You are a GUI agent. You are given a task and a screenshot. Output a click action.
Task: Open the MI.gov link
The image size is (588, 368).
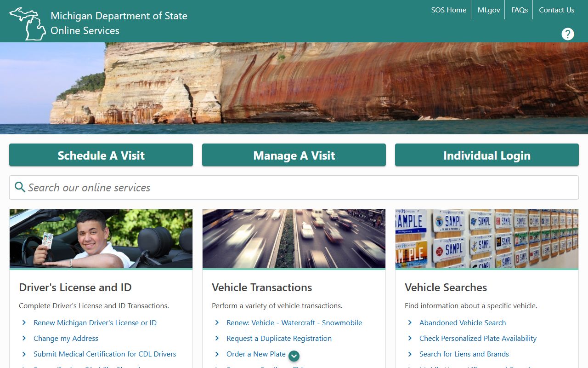pyautogui.click(x=489, y=10)
